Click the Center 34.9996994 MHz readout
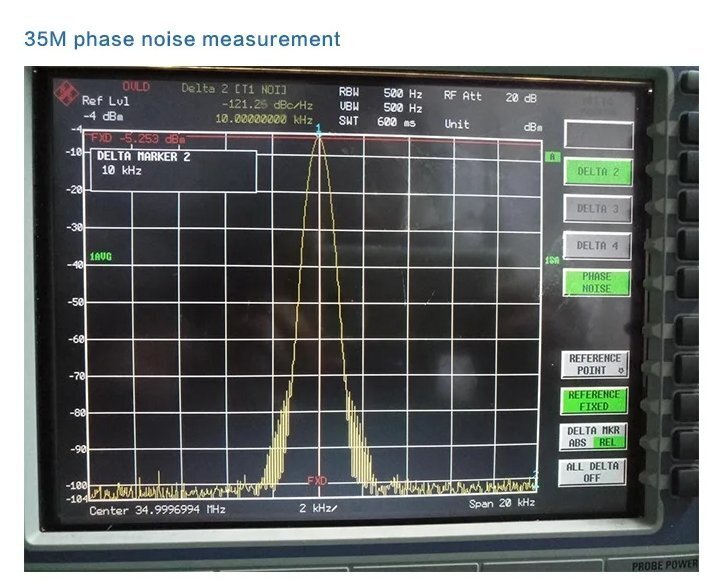 click(157, 510)
